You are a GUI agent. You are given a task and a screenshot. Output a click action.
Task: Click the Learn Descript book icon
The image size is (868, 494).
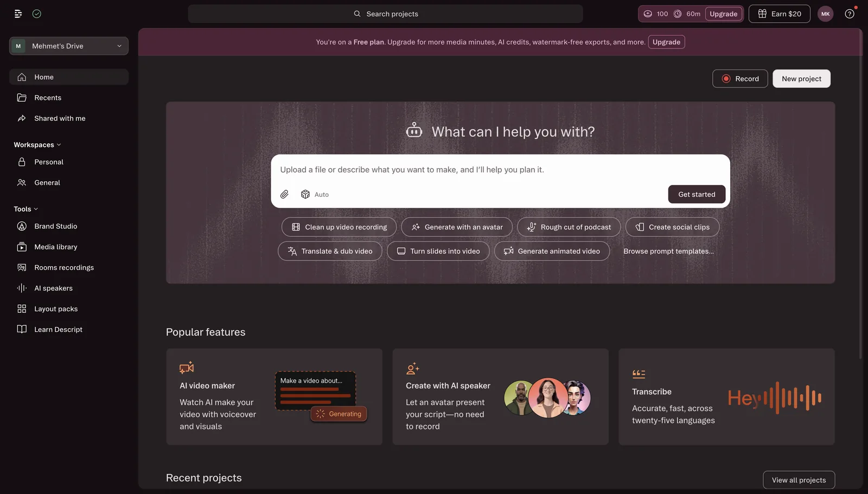click(x=22, y=329)
